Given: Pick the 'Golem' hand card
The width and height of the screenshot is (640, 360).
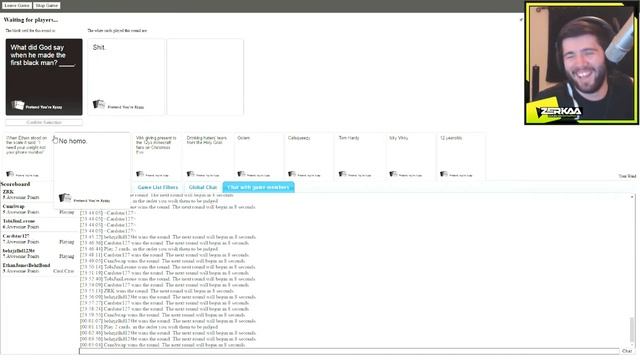Looking at the screenshot, I should pos(259,156).
